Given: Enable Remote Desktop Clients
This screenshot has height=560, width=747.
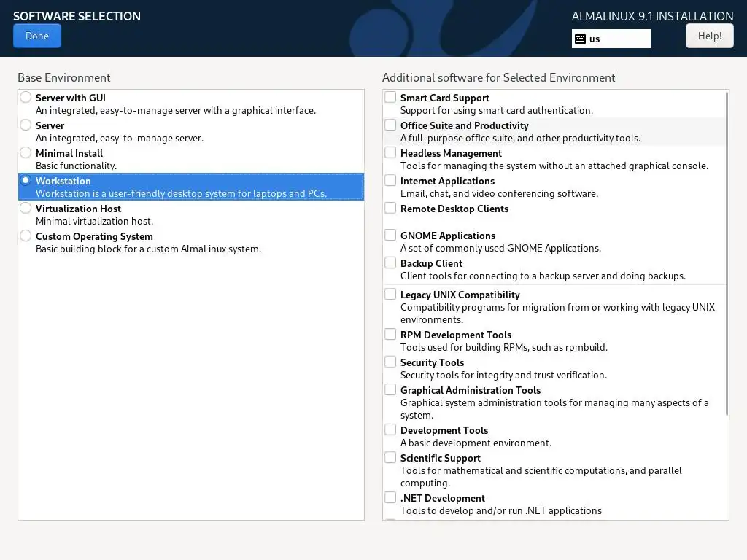Looking at the screenshot, I should click(x=391, y=208).
